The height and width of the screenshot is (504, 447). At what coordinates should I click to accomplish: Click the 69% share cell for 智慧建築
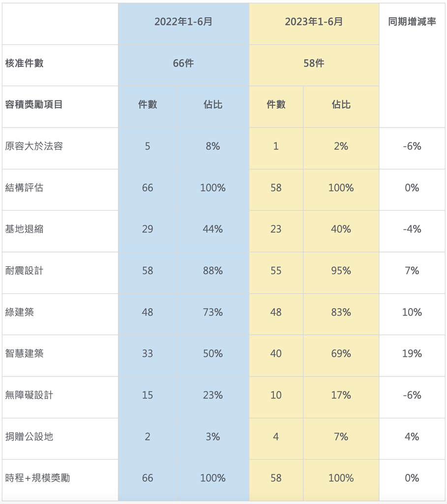pyautogui.click(x=341, y=353)
